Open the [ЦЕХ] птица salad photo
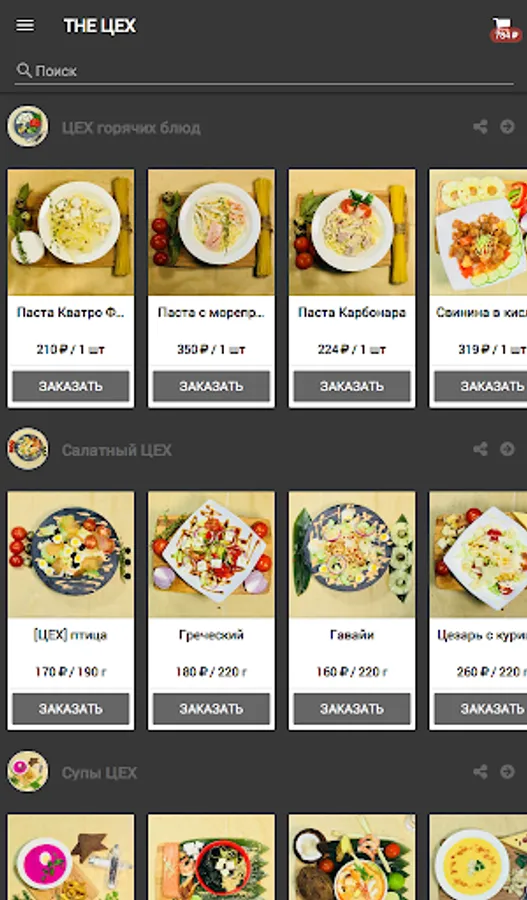This screenshot has height=900, width=527. (71, 554)
